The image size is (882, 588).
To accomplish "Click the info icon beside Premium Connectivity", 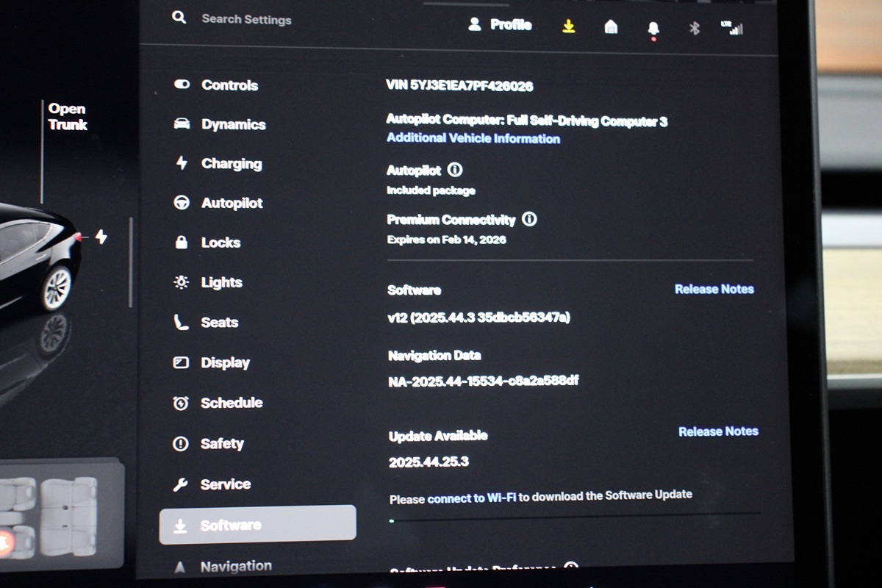I will 529,219.
